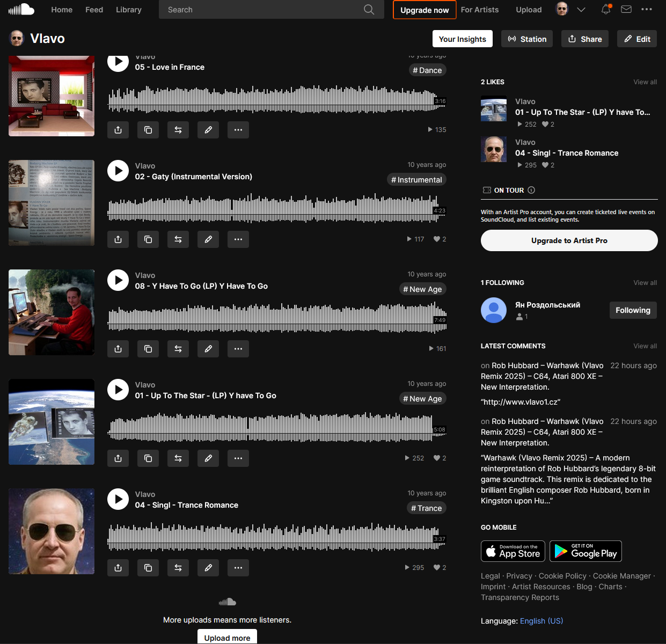The image size is (666, 644).
Task: Repost the 01 - Up To The Star track
Action: click(x=178, y=458)
